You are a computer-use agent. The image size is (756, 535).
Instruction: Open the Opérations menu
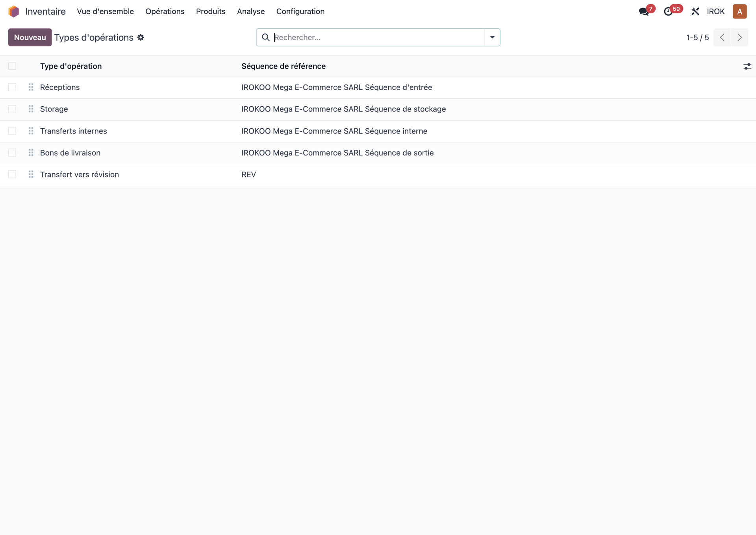point(165,11)
